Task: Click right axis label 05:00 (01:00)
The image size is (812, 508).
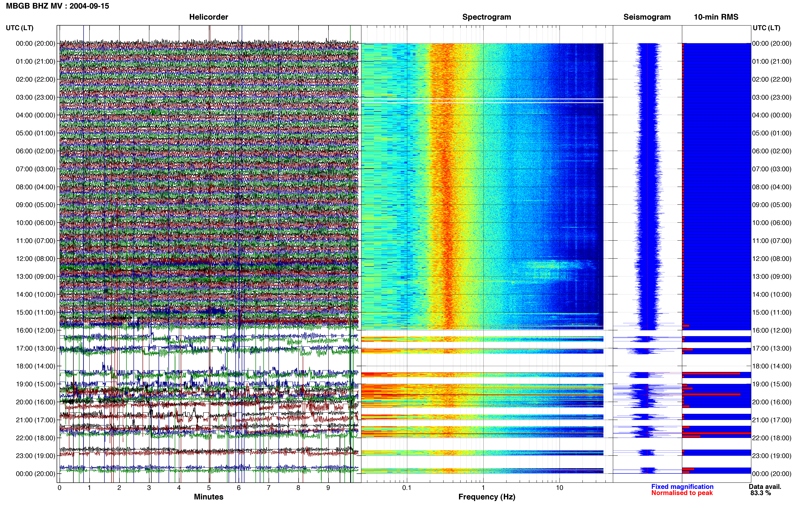Action: click(x=772, y=133)
